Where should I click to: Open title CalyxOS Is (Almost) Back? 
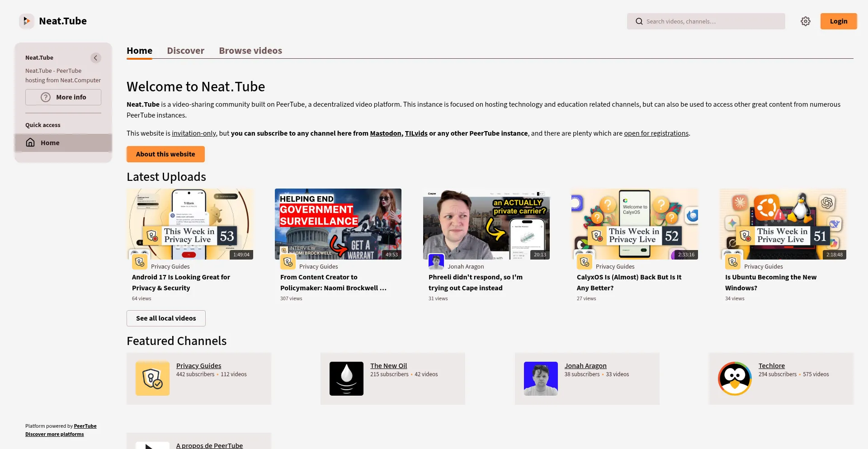(629, 283)
